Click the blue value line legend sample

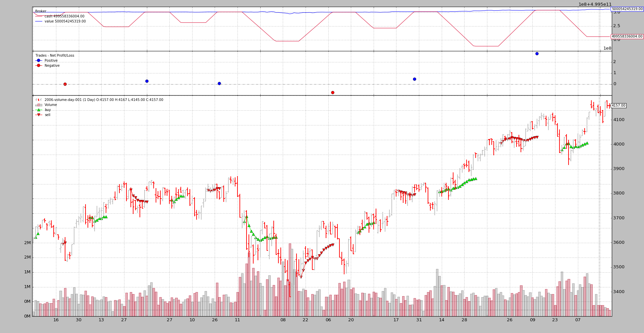click(39, 21)
